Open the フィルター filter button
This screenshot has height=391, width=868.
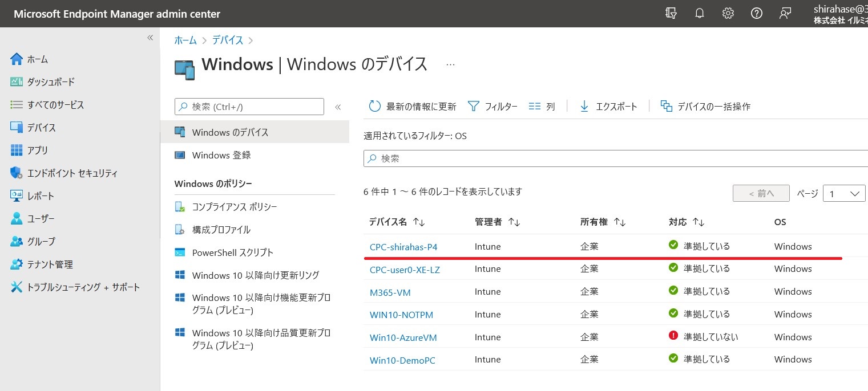click(x=492, y=107)
